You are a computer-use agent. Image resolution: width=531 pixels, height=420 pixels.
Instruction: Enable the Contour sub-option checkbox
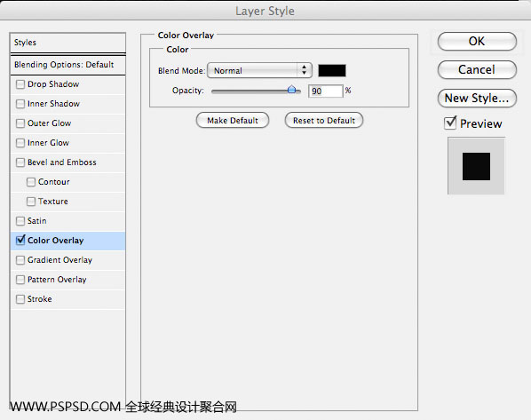pyautogui.click(x=31, y=182)
